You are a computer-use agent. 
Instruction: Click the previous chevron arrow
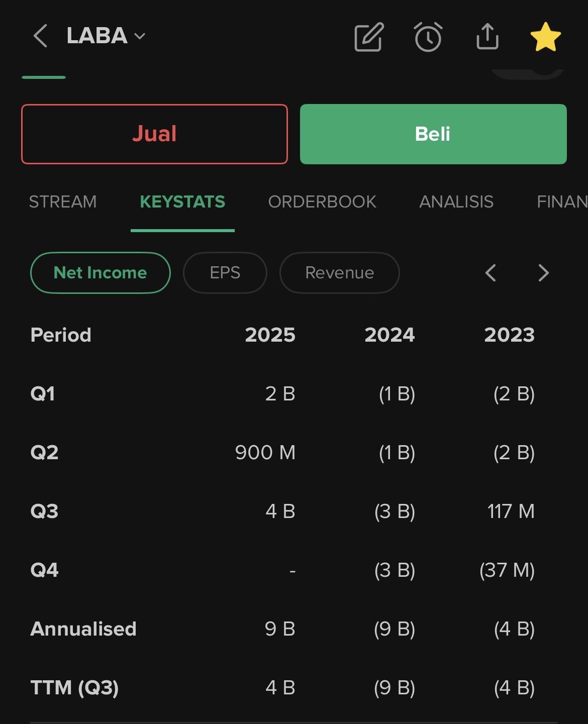point(491,273)
